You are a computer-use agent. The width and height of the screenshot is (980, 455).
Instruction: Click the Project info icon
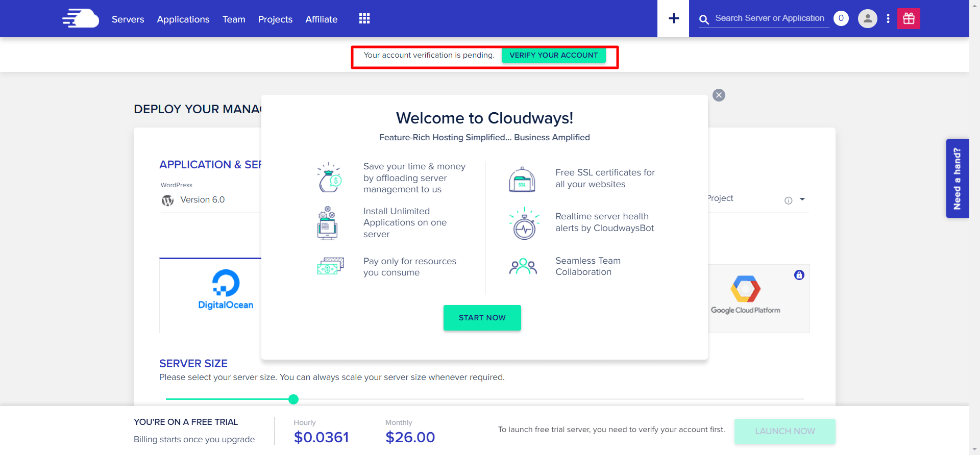[788, 200]
